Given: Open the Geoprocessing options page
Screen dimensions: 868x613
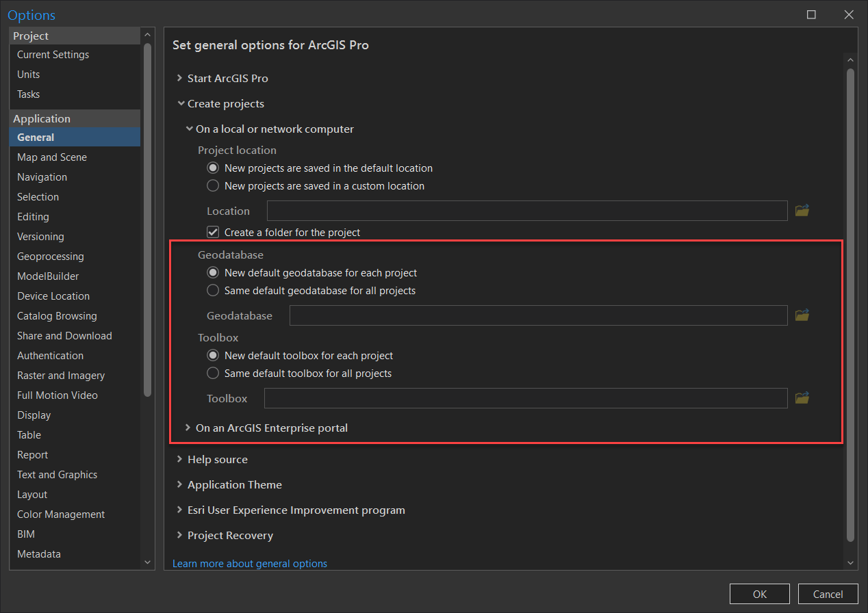Looking at the screenshot, I should pyautogui.click(x=51, y=256).
